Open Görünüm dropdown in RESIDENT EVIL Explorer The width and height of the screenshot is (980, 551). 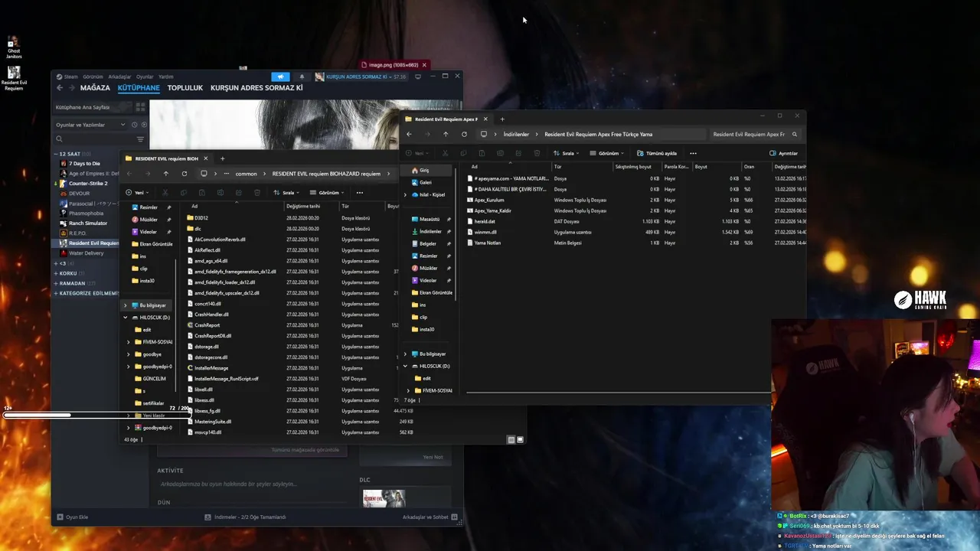(x=327, y=193)
